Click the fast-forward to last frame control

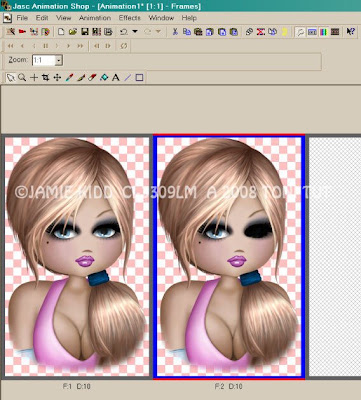tap(80, 46)
